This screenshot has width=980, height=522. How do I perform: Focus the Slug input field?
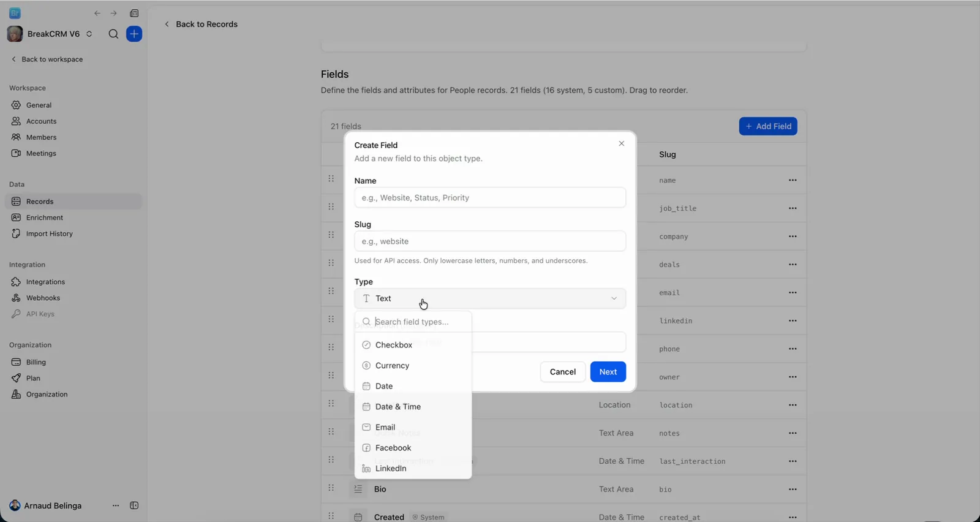click(x=490, y=241)
